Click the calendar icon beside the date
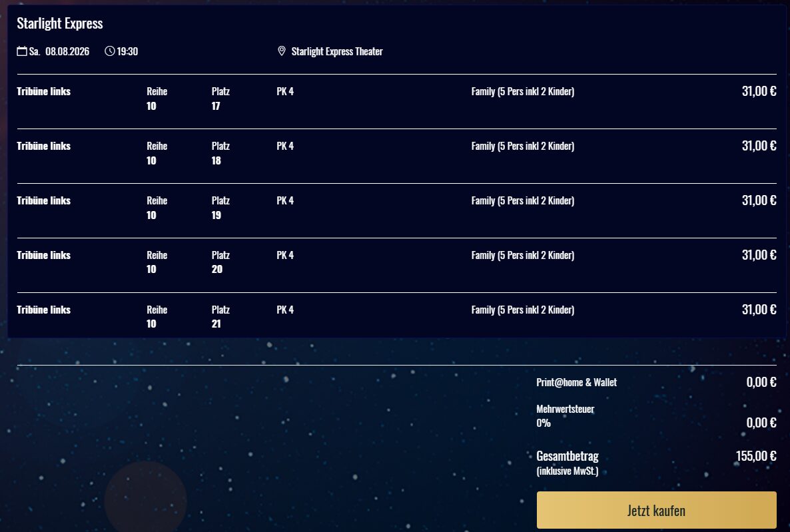This screenshot has height=532, width=790. (x=22, y=51)
